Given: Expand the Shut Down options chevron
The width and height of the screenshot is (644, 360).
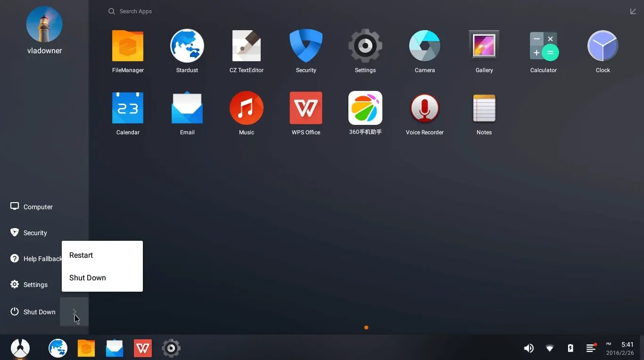Looking at the screenshot, I should [x=74, y=311].
